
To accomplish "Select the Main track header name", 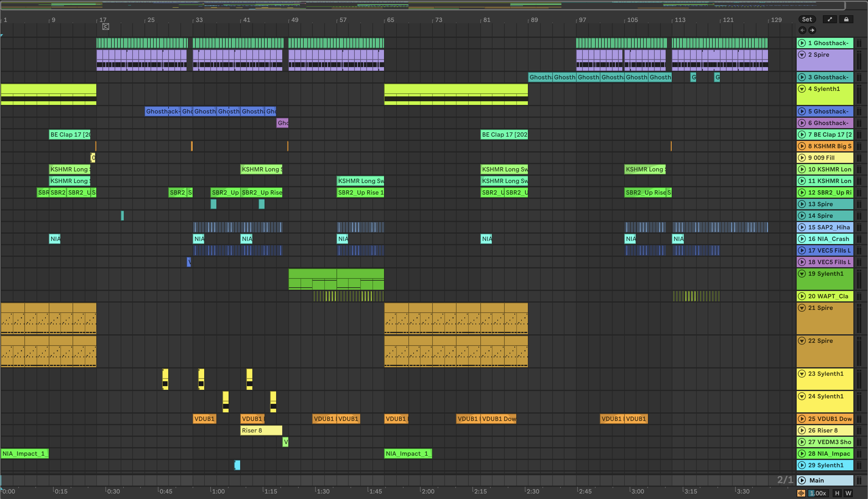I will pos(816,480).
